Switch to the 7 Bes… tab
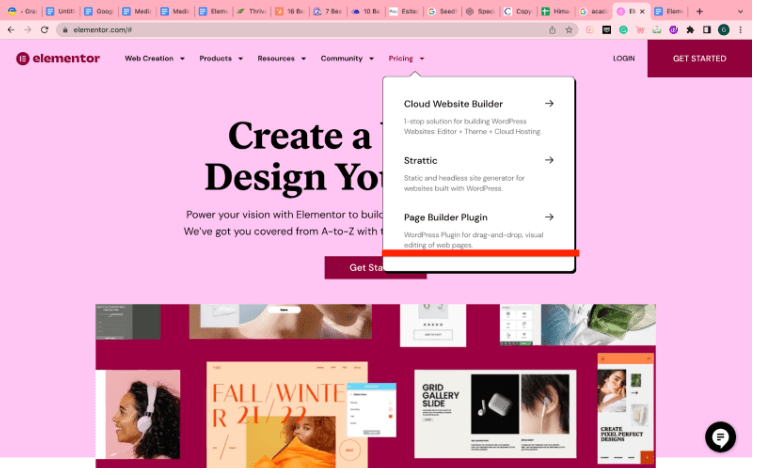 point(328,11)
